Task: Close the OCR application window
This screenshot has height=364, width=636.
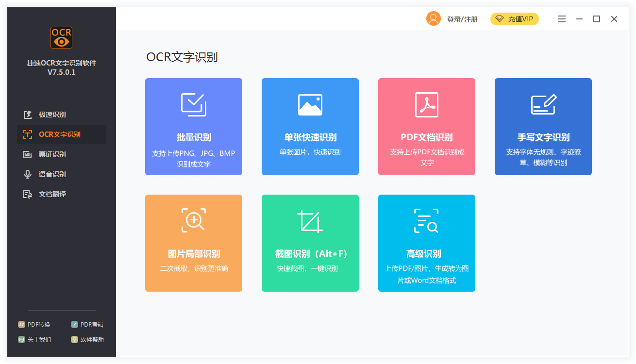Action: click(614, 19)
